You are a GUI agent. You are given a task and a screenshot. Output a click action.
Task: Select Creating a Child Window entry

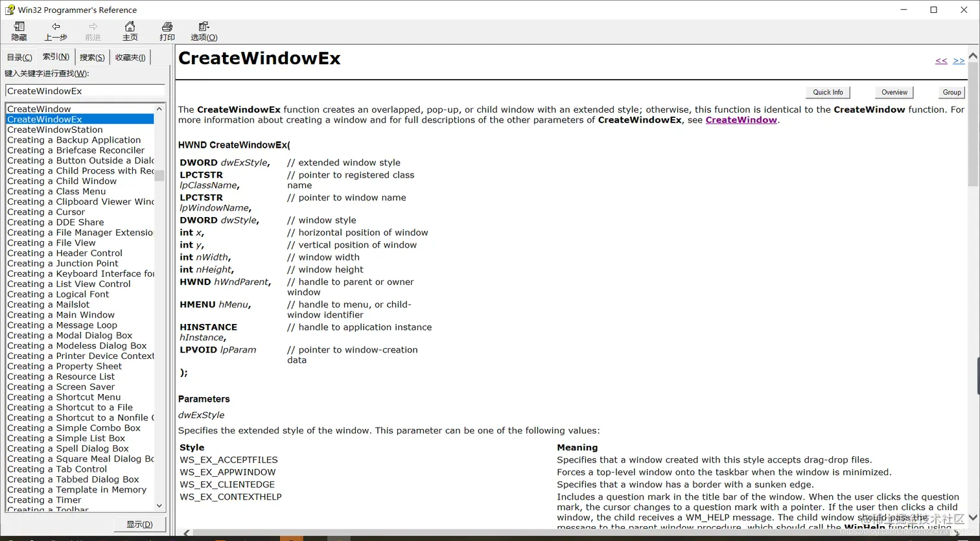pos(80,181)
